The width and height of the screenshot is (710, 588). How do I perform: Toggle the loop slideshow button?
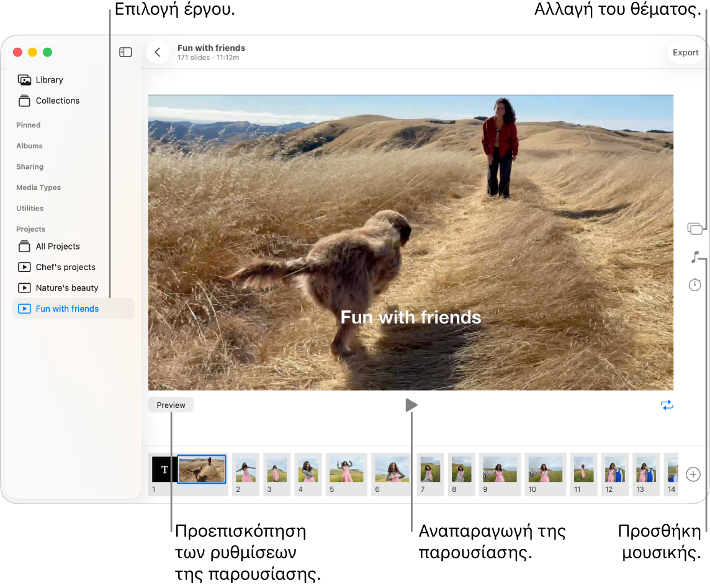(x=667, y=405)
